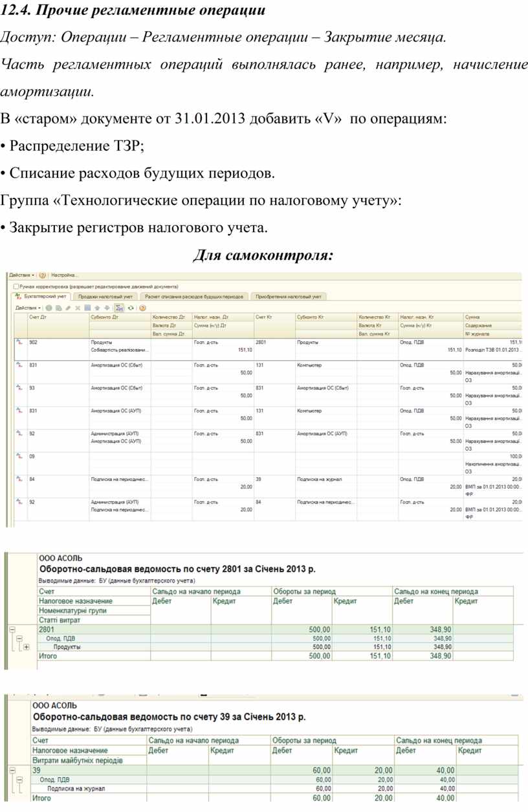Click the Copy row icon in table toolbar

pos(58,308)
